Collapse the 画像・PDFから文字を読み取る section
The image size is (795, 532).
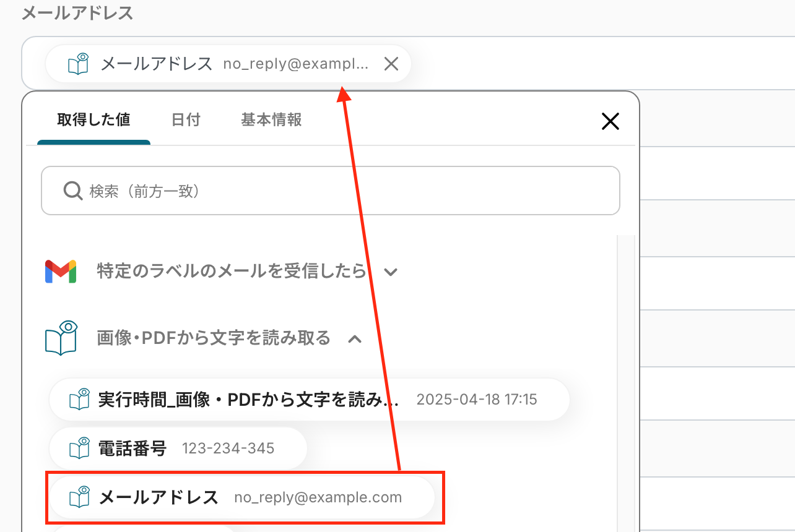tap(355, 338)
